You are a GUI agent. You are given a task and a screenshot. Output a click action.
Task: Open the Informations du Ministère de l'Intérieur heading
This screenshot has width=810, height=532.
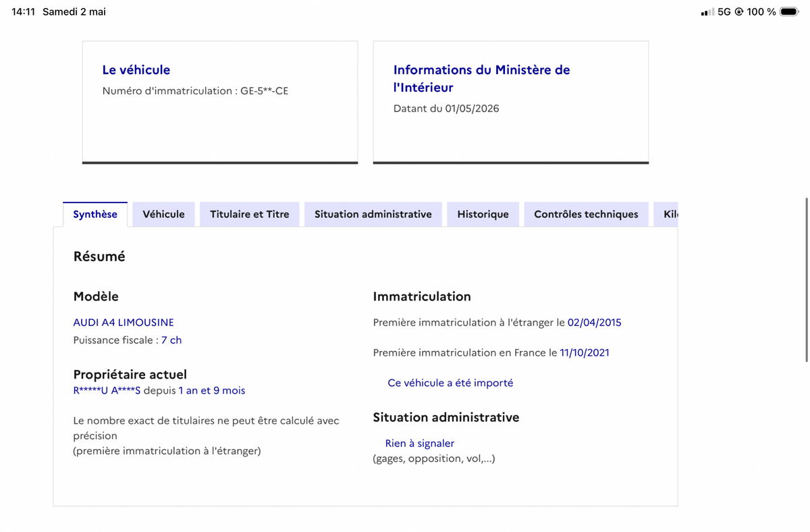click(x=482, y=78)
